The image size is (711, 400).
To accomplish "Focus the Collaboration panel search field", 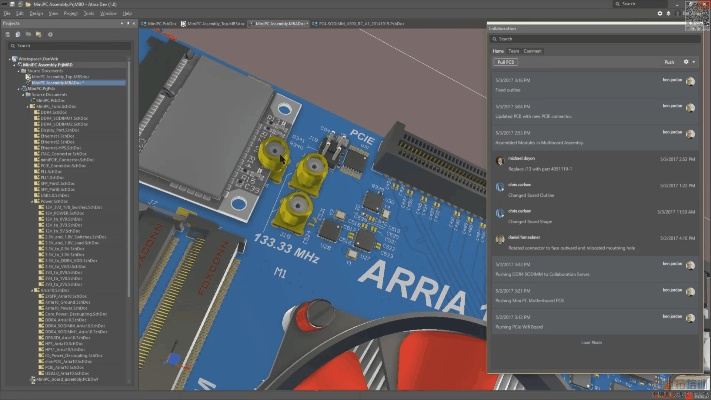I will (590, 38).
